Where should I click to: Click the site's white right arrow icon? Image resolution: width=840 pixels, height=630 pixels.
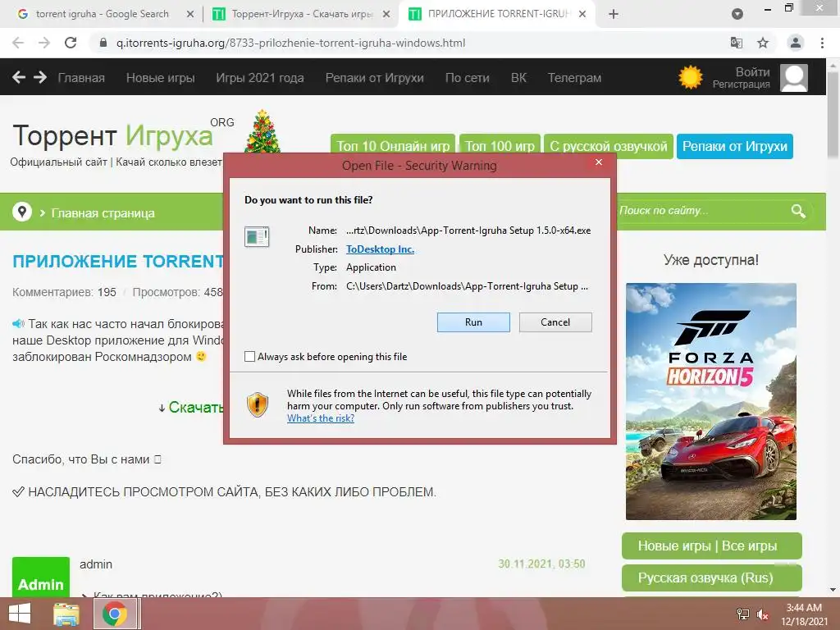(x=40, y=78)
